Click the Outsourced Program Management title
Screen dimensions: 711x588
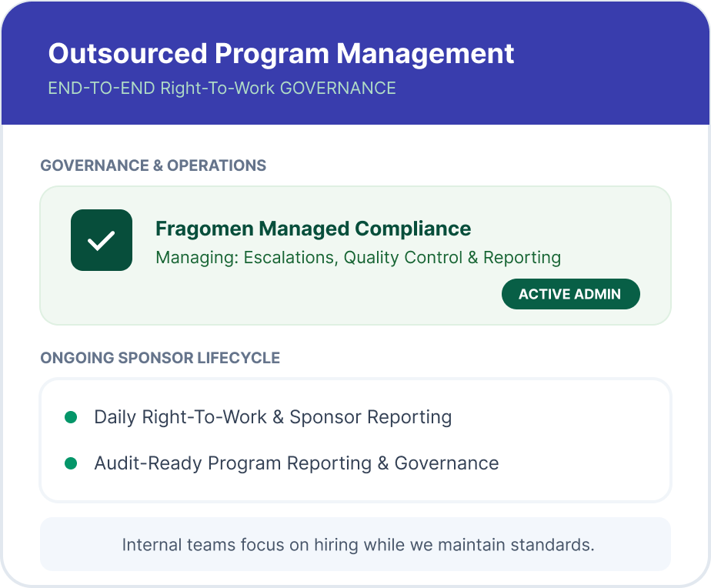pos(281,54)
